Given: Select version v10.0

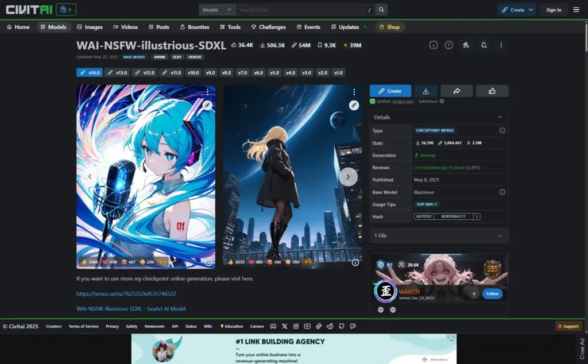Looking at the screenshot, I should tap(193, 73).
